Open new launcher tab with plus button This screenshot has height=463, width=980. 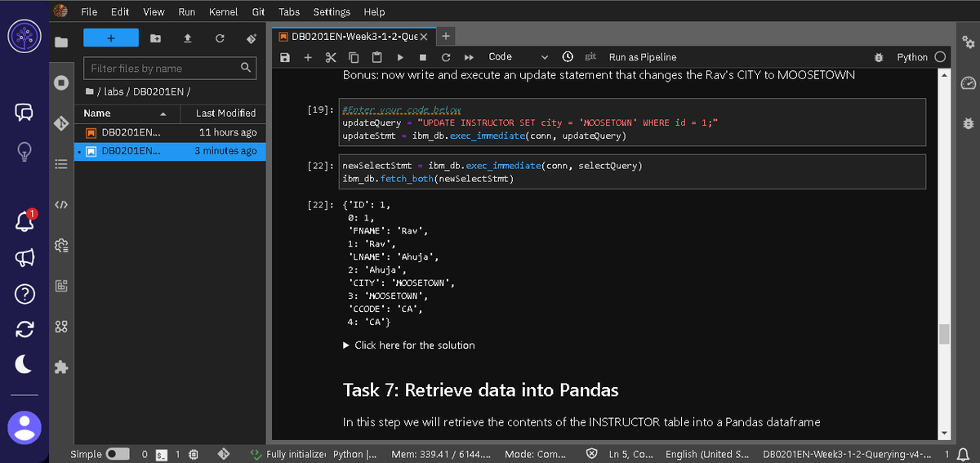445,37
